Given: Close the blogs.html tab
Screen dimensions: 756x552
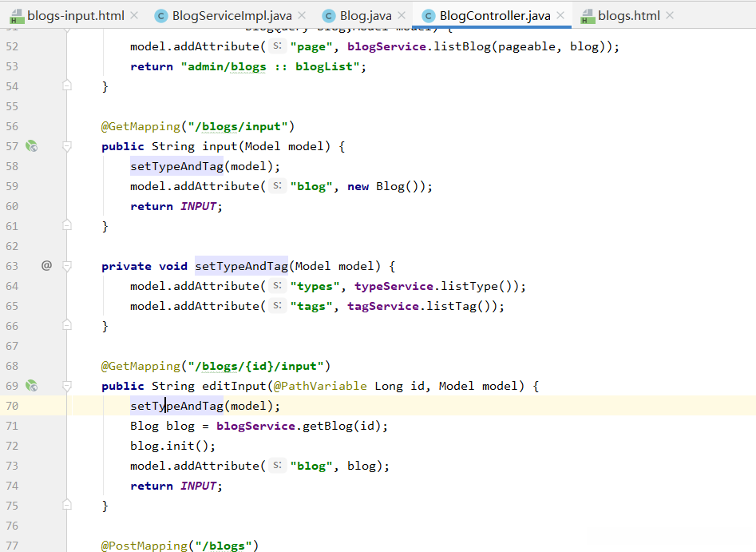Looking at the screenshot, I should 670,15.
